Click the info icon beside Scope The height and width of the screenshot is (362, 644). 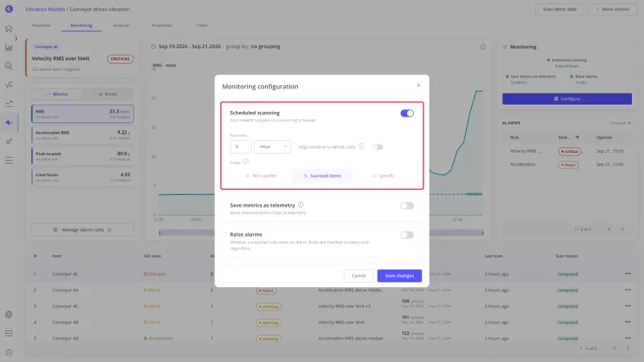246,162
